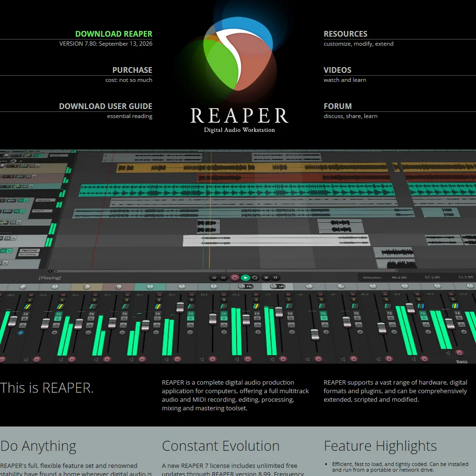Click the 'REAPER supports a vast range of hardware' paragraph
Viewport: 476px width, 476px height.
click(395, 391)
